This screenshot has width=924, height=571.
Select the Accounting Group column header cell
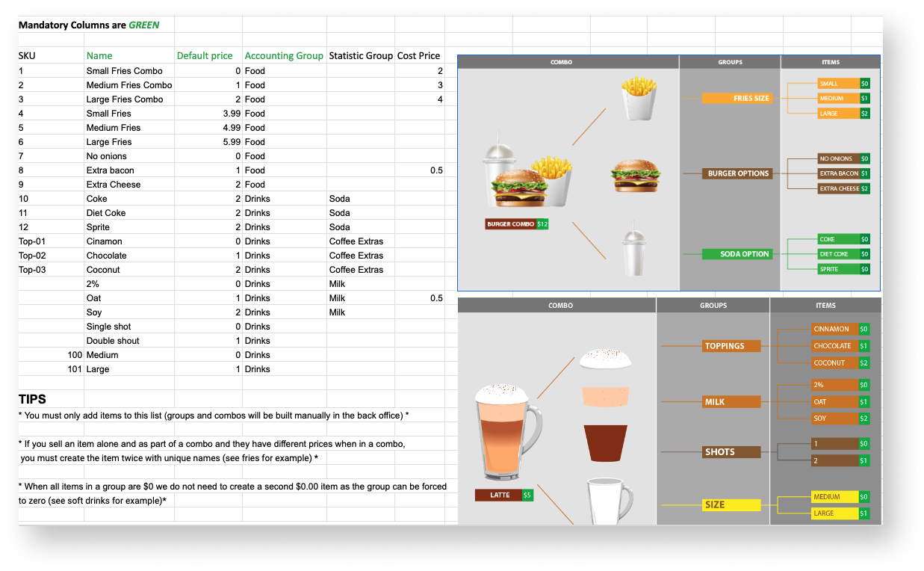pyautogui.click(x=284, y=56)
